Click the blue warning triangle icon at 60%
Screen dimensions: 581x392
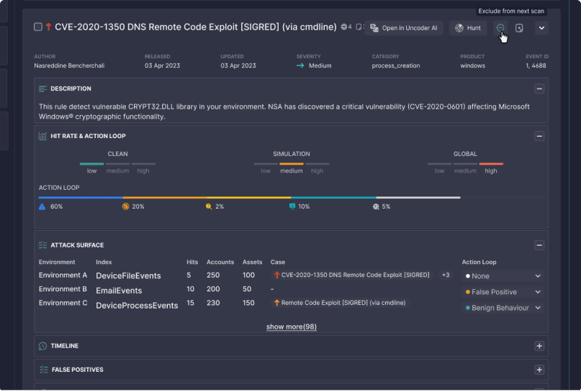pyautogui.click(x=42, y=206)
